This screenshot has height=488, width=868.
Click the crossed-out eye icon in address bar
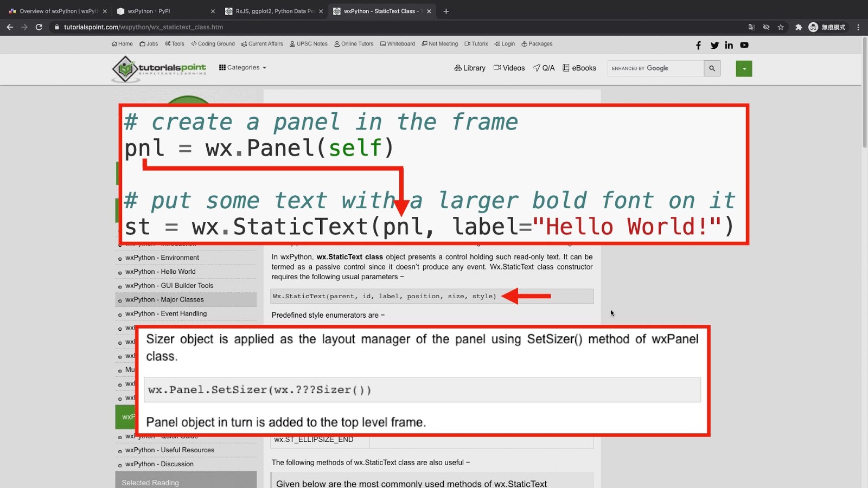pos(766,27)
